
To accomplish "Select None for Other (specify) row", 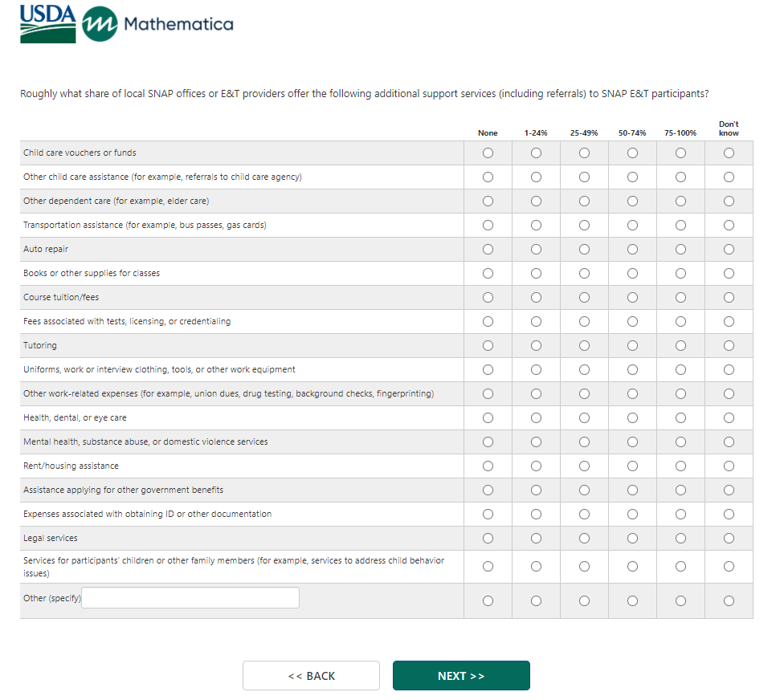I will 488,601.
